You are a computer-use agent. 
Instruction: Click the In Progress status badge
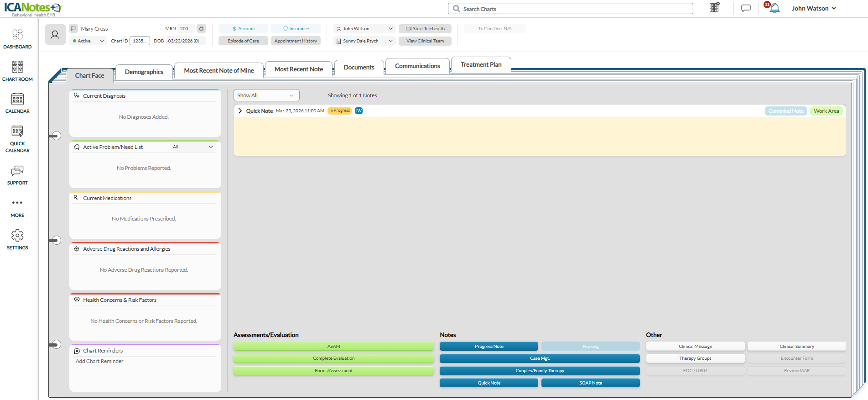pyautogui.click(x=340, y=111)
